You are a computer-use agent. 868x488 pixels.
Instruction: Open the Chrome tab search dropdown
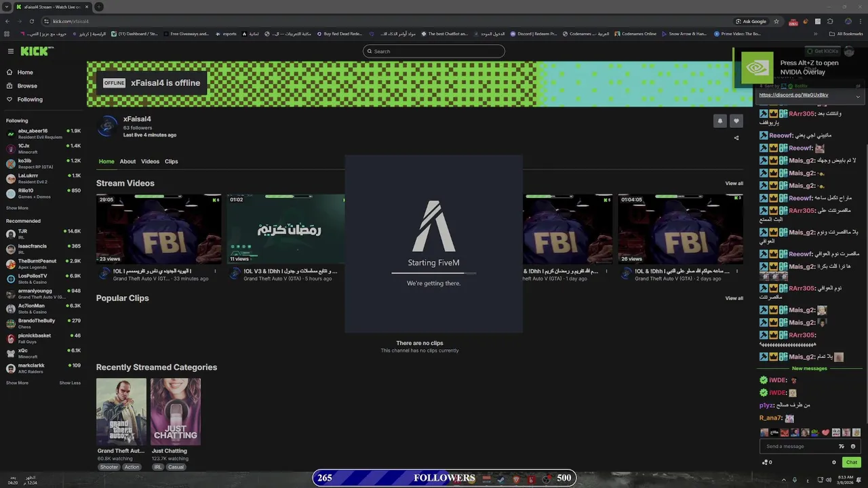(x=7, y=7)
